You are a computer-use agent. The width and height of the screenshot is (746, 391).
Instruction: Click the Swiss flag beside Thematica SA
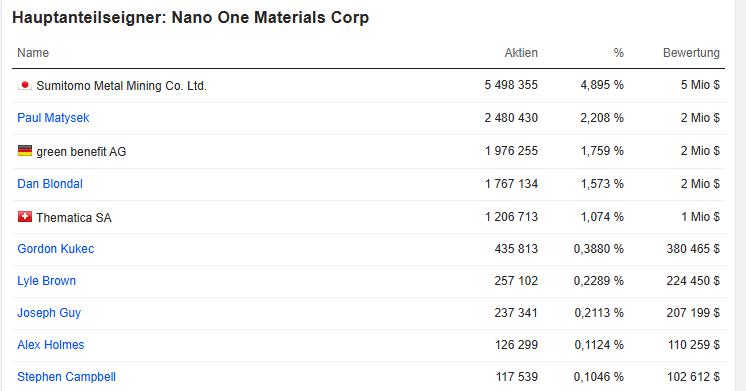[x=25, y=217]
